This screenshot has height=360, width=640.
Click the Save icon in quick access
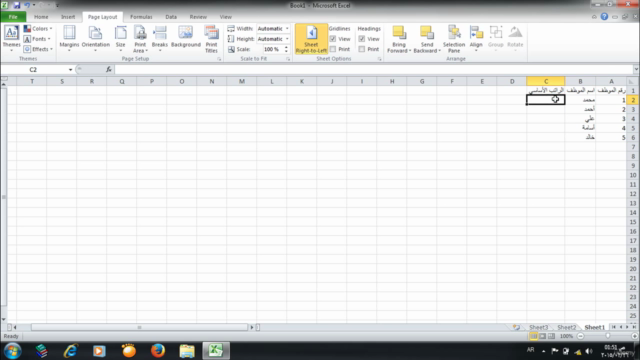coord(17,5)
